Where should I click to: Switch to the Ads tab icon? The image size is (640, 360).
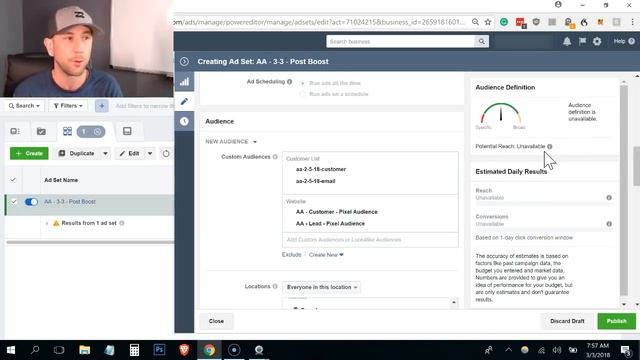[127, 131]
